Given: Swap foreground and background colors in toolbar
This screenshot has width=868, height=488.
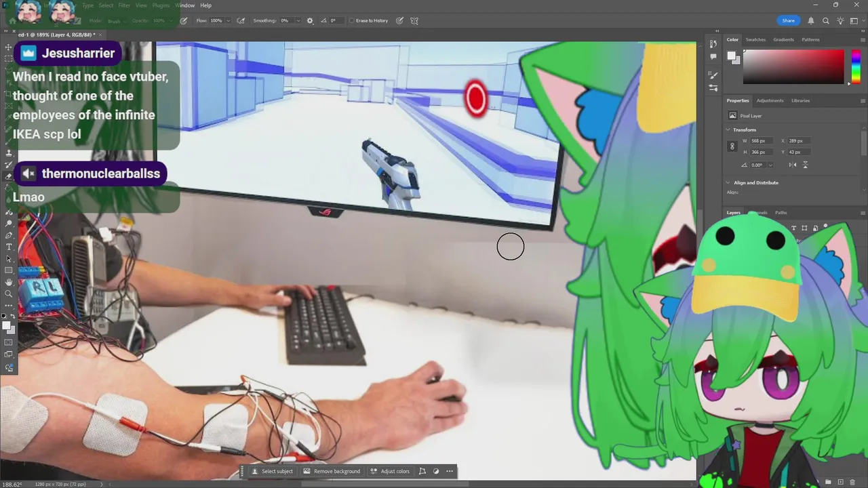Looking at the screenshot, I should 12,317.
